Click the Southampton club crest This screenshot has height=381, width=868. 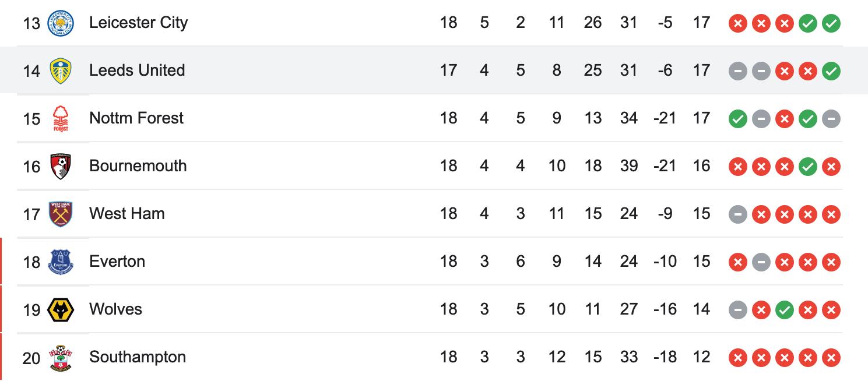[x=61, y=358]
